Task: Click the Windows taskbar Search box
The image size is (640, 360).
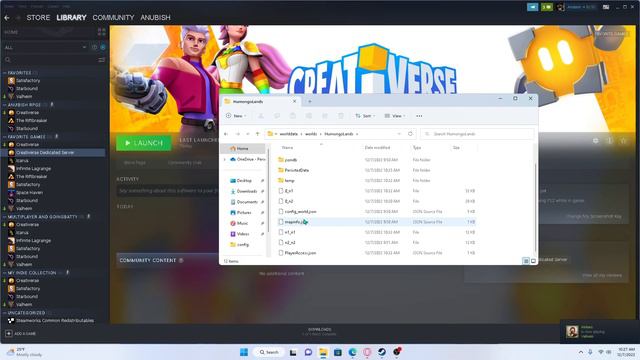Action: [269, 352]
